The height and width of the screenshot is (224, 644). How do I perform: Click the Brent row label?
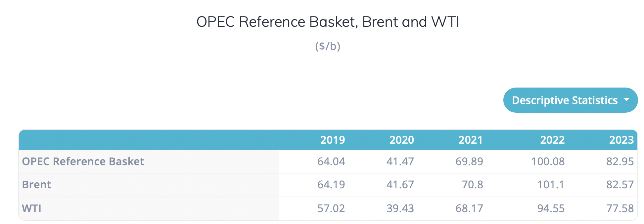pos(36,185)
